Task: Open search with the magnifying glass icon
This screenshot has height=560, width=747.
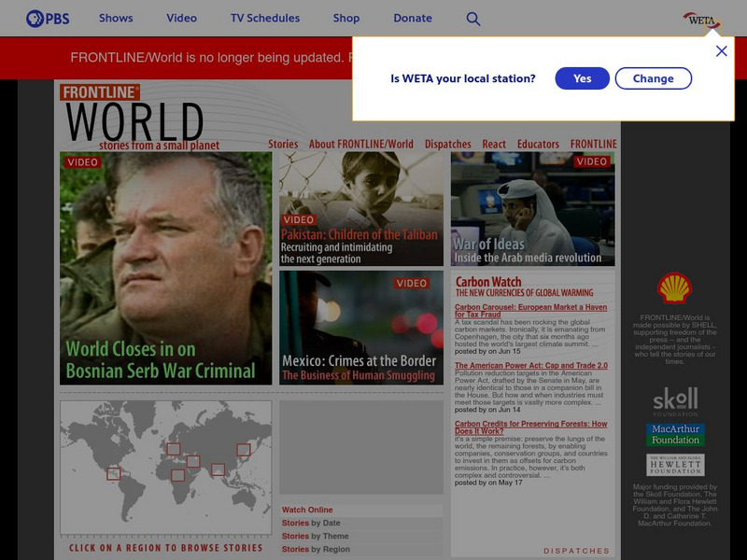Action: pos(473,17)
